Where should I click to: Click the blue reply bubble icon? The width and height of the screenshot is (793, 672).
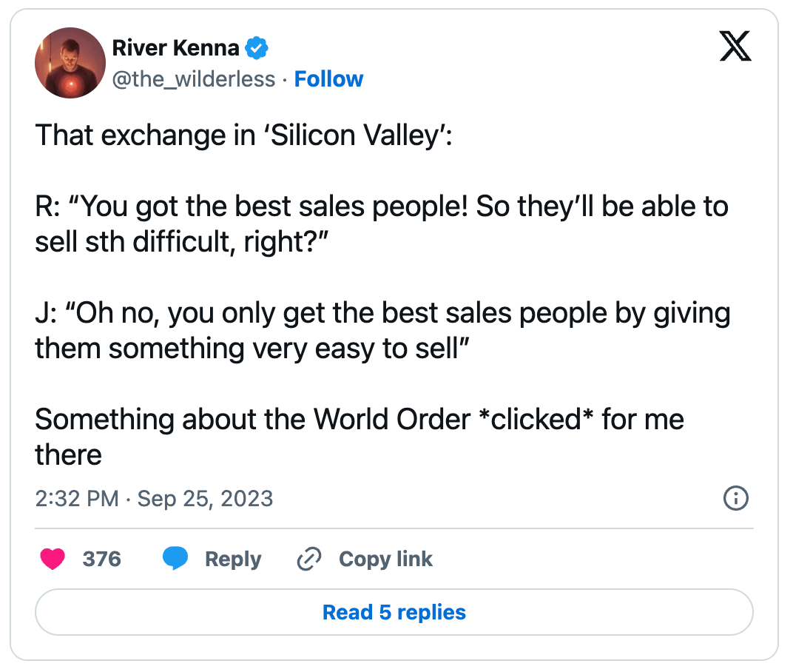point(175,559)
